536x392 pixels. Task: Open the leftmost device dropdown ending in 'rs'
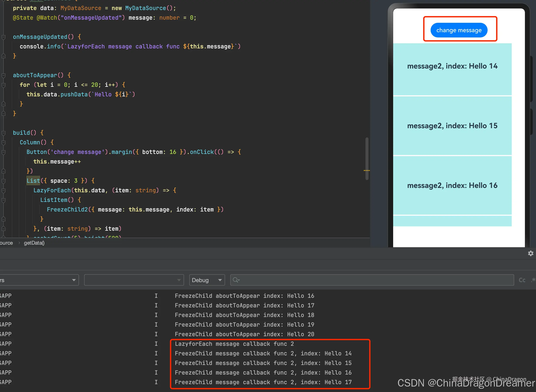click(39, 280)
